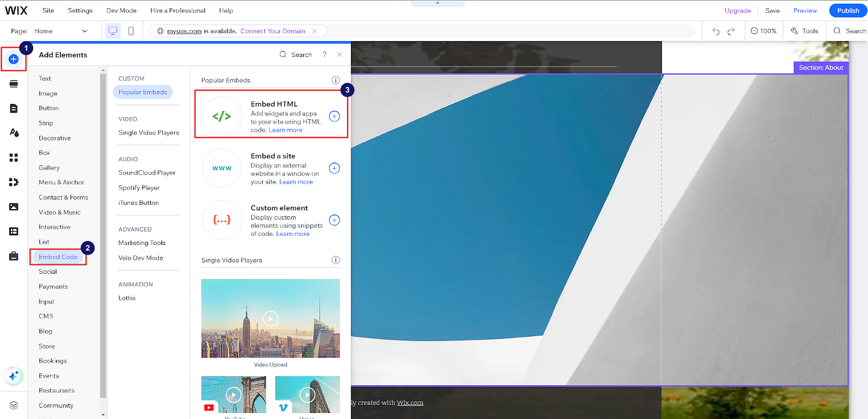This screenshot has height=419, width=868.
Task: Open the Dev Mode menu
Action: [122, 10]
